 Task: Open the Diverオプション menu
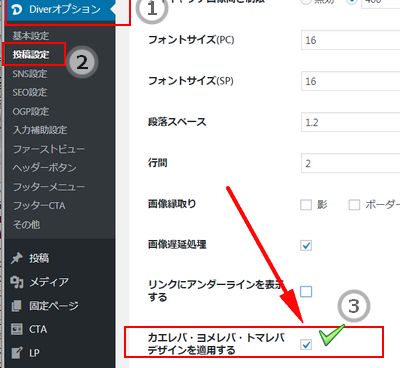point(60,10)
